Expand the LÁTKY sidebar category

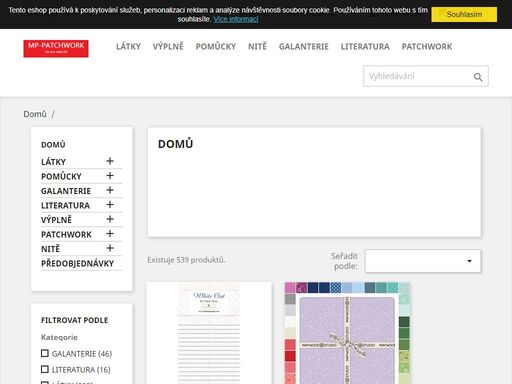pyautogui.click(x=110, y=161)
